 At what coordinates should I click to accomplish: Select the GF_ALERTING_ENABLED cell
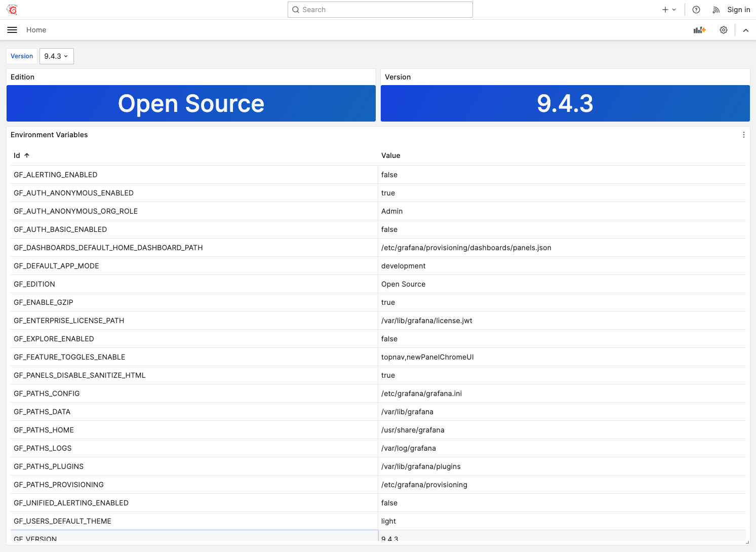click(x=194, y=175)
